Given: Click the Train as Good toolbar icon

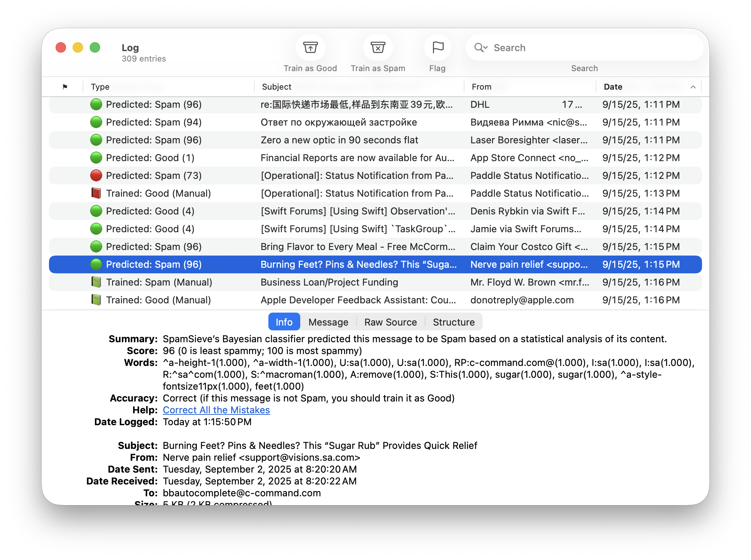Looking at the screenshot, I should tap(310, 47).
